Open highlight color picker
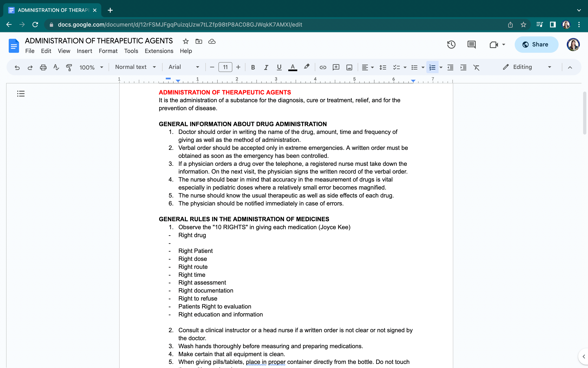Image resolution: width=588 pixels, height=368 pixels. tap(307, 67)
